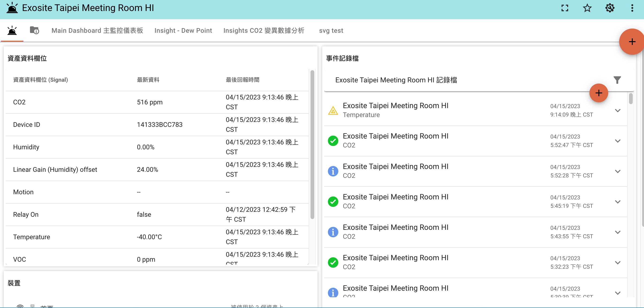Click the 最後回報時間 column header

click(243, 80)
